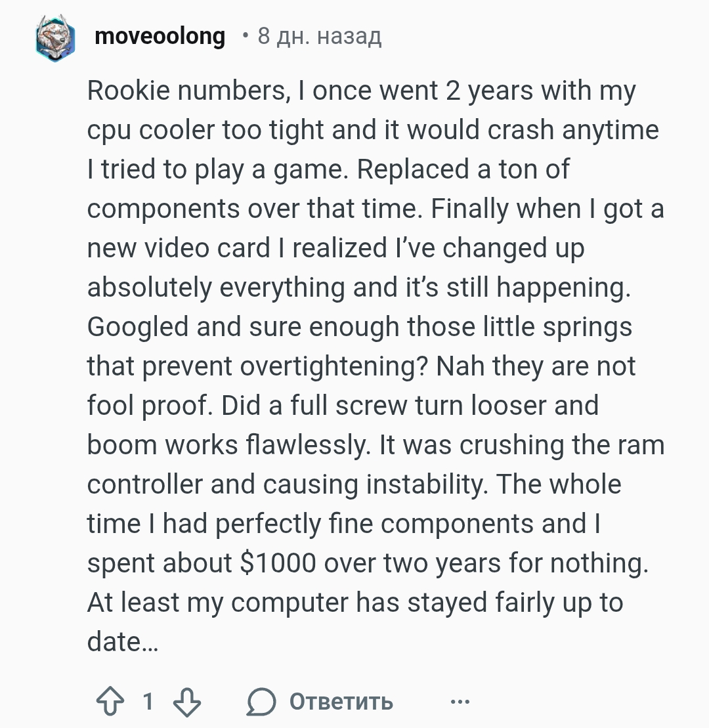Open the moveoolong user profile link

pyautogui.click(x=160, y=36)
